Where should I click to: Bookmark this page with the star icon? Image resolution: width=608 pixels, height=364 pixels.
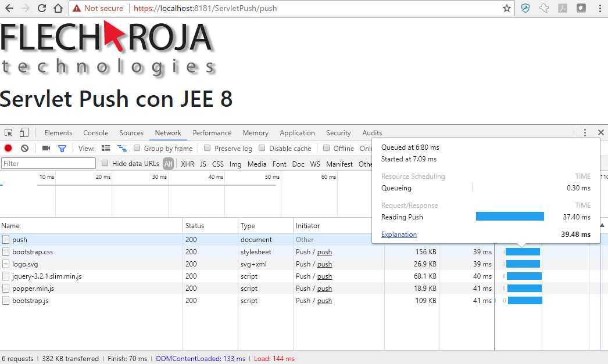pyautogui.click(x=507, y=8)
